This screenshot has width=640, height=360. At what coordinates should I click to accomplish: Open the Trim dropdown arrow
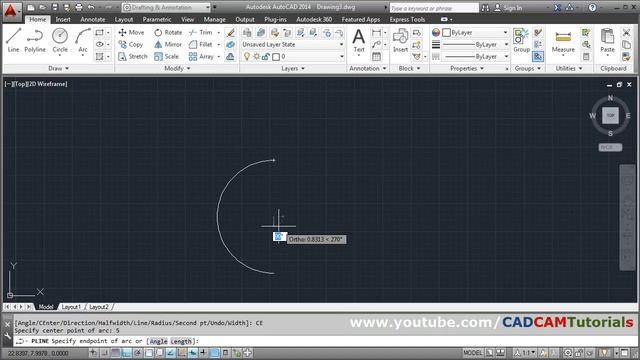point(219,32)
